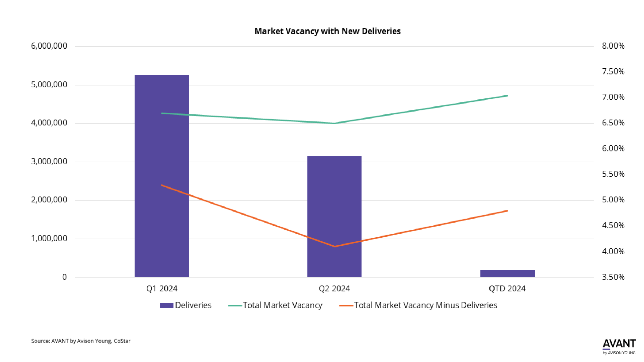Click the '2,000,000' left axis value

[x=49, y=200]
